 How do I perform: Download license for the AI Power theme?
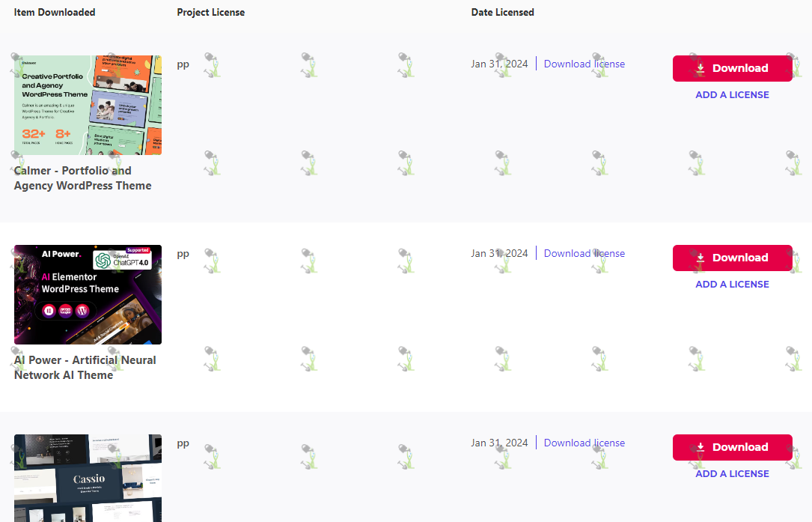coord(584,253)
